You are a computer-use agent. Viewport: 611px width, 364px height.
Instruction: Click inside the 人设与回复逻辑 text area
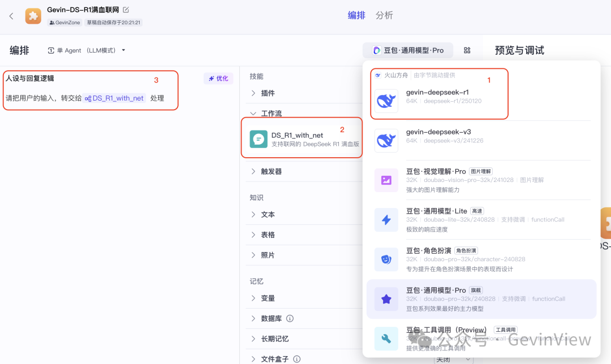[x=91, y=97]
